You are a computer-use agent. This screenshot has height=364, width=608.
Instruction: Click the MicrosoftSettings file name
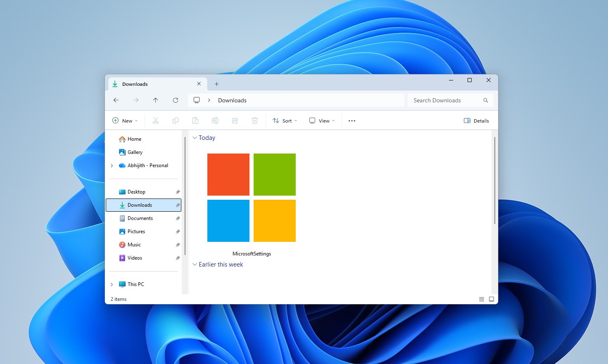pyautogui.click(x=252, y=254)
